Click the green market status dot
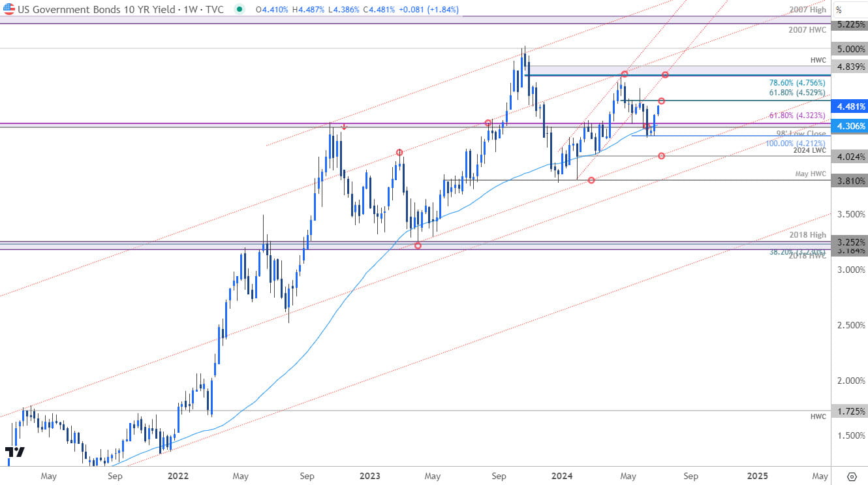Viewport: 868px width, 485px height. click(x=241, y=10)
